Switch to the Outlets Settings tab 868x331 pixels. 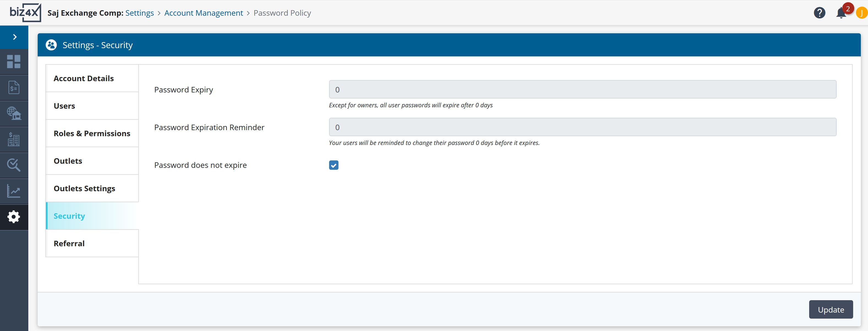tap(92, 188)
